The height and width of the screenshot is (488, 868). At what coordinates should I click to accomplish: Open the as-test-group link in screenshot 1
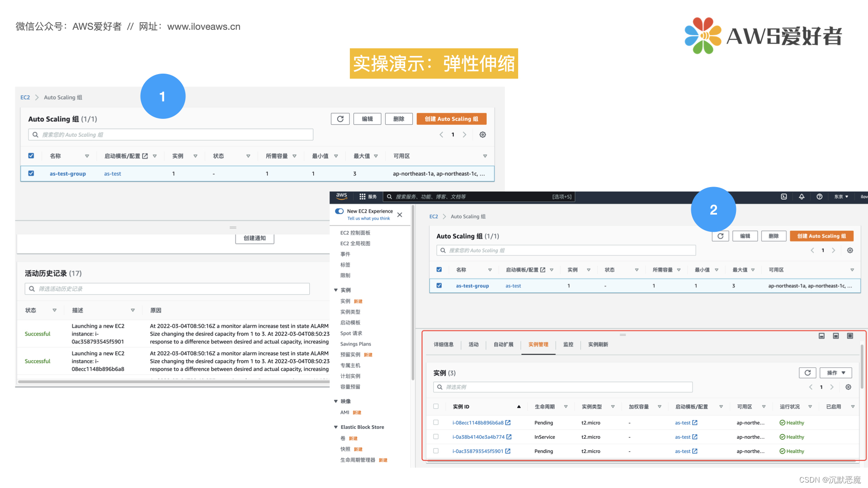68,174
